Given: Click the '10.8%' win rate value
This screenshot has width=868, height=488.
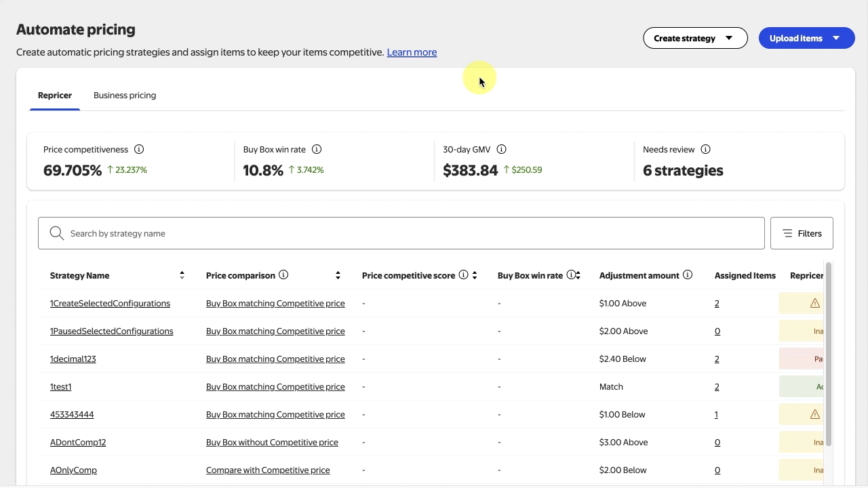Looking at the screenshot, I should tap(263, 170).
